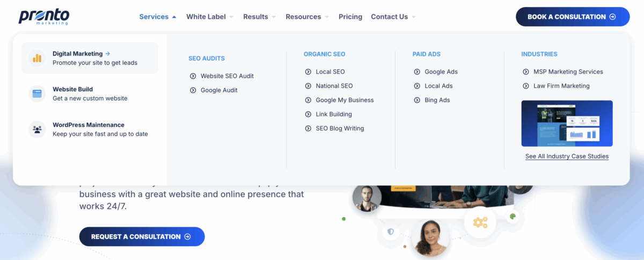
Task: Open the MSP Marketing Services link
Action: pos(568,71)
